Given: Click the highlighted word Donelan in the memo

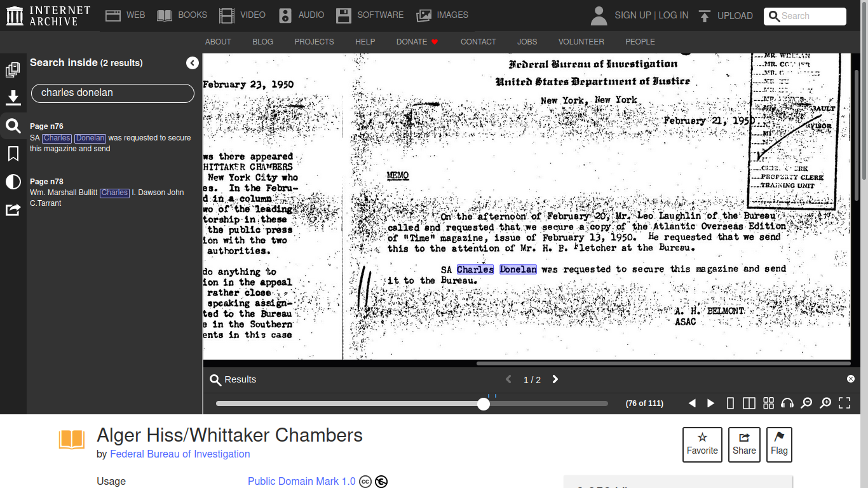Looking at the screenshot, I should 518,269.
